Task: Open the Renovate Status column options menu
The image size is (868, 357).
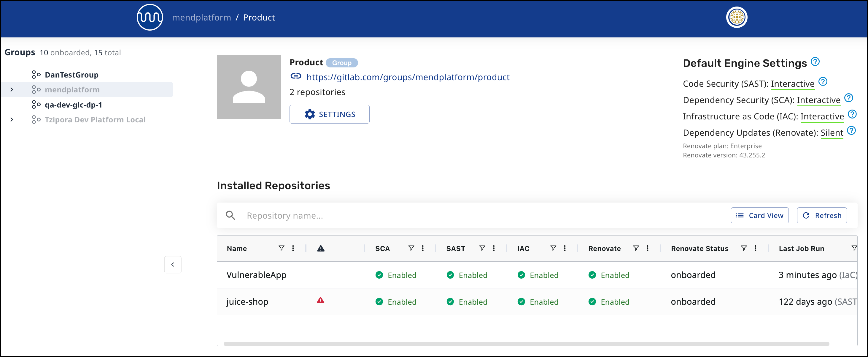Action: 756,248
